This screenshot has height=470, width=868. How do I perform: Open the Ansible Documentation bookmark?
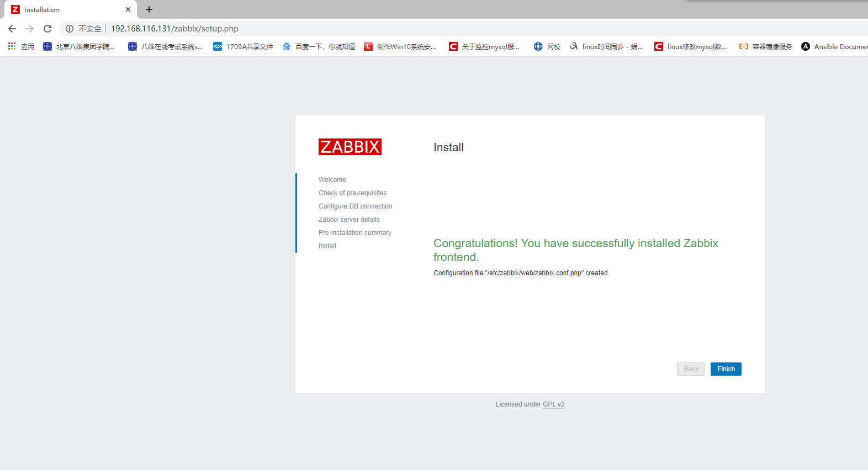(834, 46)
